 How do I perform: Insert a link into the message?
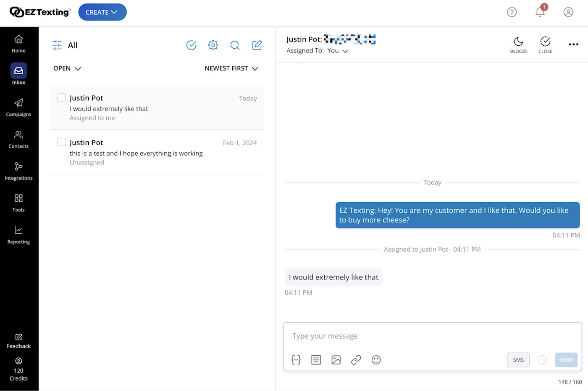[x=356, y=360]
